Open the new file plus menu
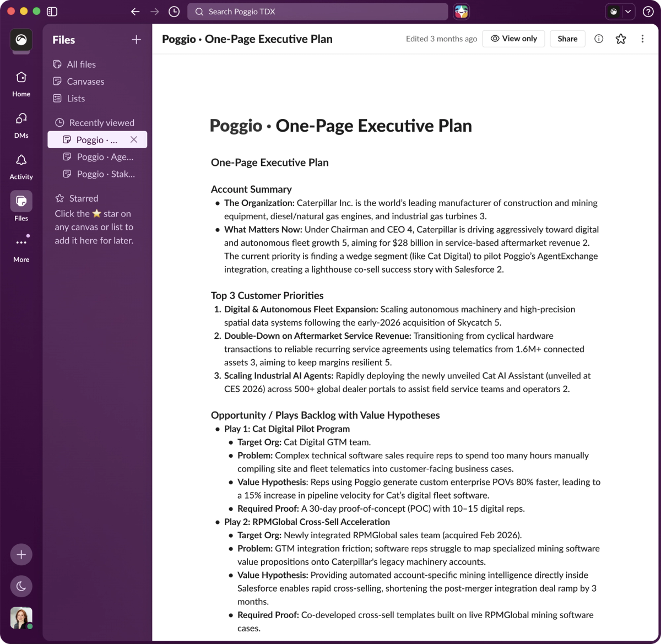The width and height of the screenshot is (661, 644). click(137, 40)
